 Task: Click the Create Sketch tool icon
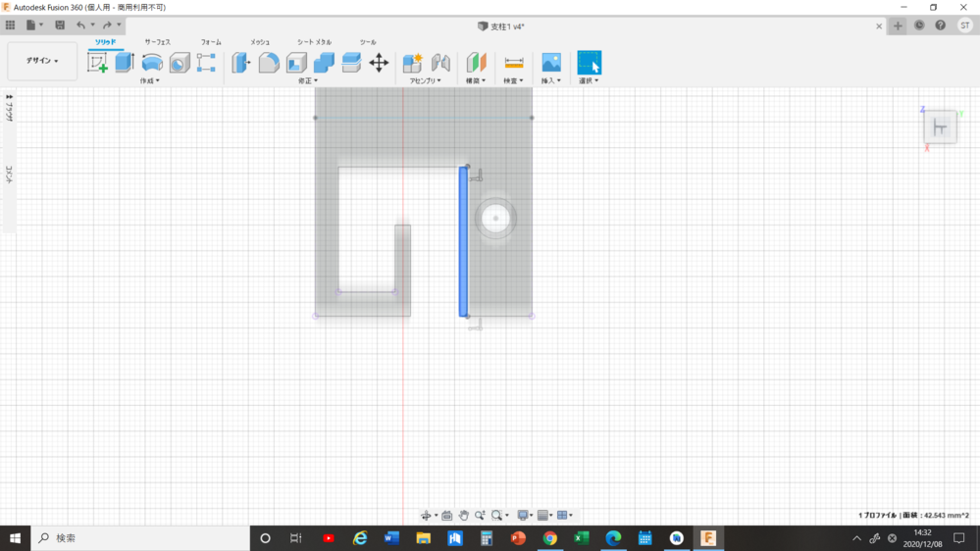[97, 63]
